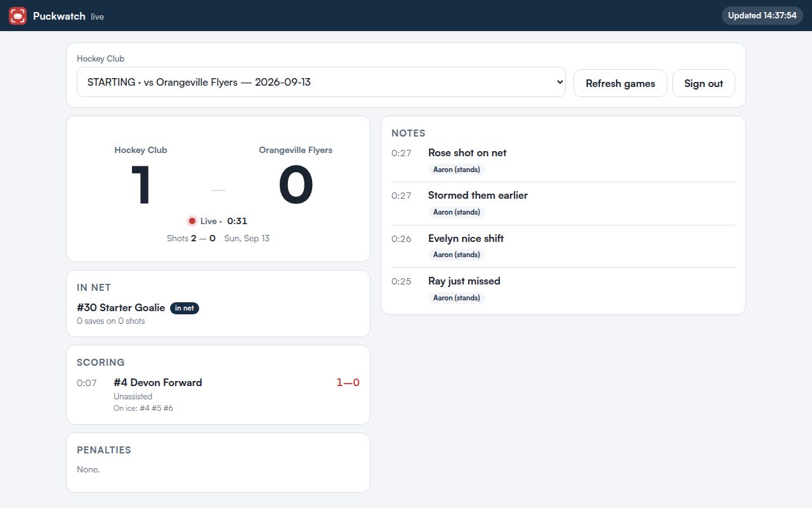The height and width of the screenshot is (508, 812).
Task: Click the red 1—0 score in Scoring
Action: (x=348, y=382)
